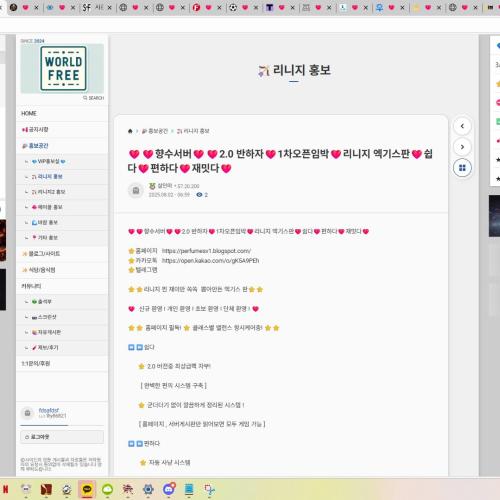The image size is (500, 500).
Task: Open the open.kakao.com chat link
Action: (210, 260)
